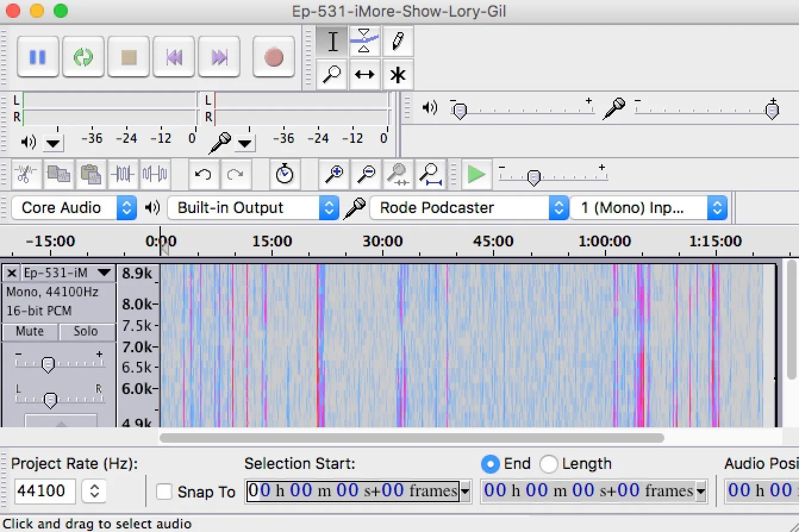Click the Trim audio icon
This screenshot has width=799, height=532.
tap(123, 174)
